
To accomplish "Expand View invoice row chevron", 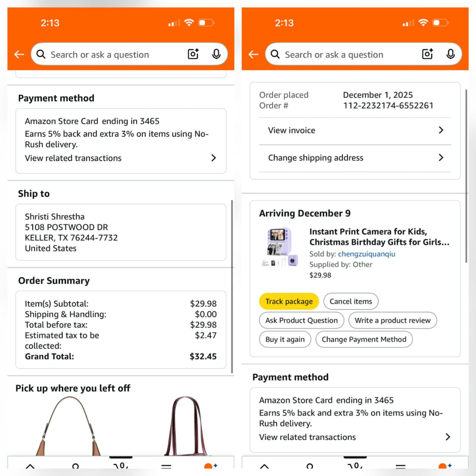I will (x=441, y=130).
